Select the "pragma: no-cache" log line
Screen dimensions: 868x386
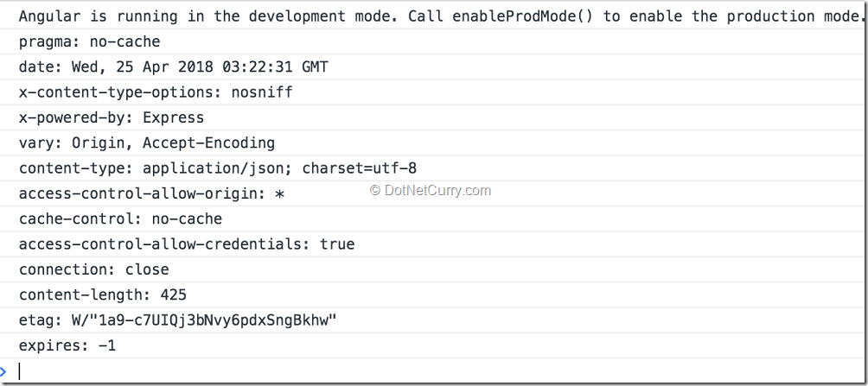point(89,41)
